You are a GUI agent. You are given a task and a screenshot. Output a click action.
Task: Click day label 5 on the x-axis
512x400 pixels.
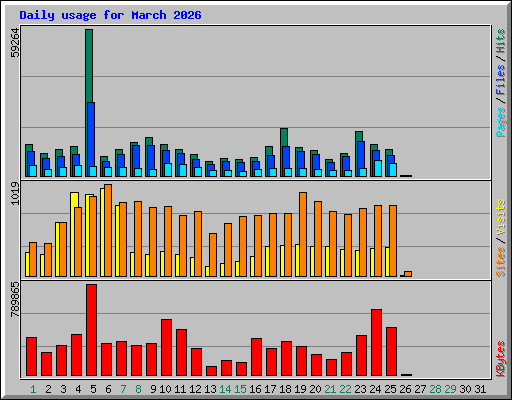(x=93, y=389)
